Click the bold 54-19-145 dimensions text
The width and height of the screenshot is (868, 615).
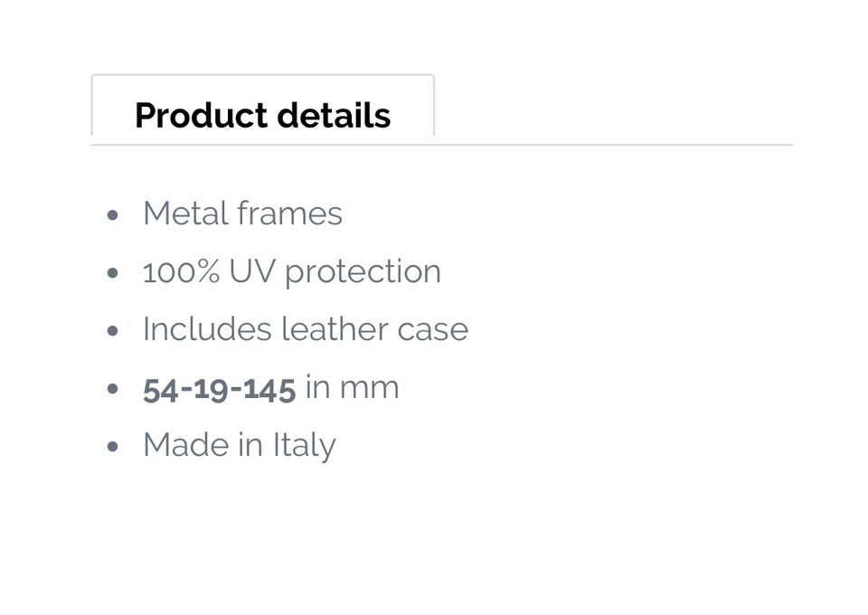(x=219, y=388)
